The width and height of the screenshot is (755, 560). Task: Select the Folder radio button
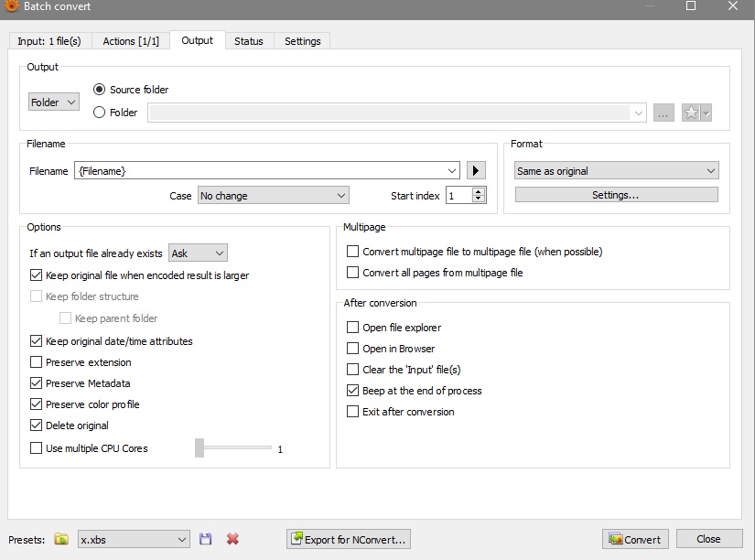[100, 113]
